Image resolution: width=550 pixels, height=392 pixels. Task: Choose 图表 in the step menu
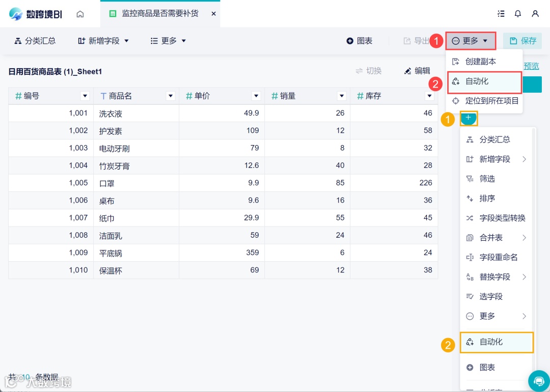497,368
